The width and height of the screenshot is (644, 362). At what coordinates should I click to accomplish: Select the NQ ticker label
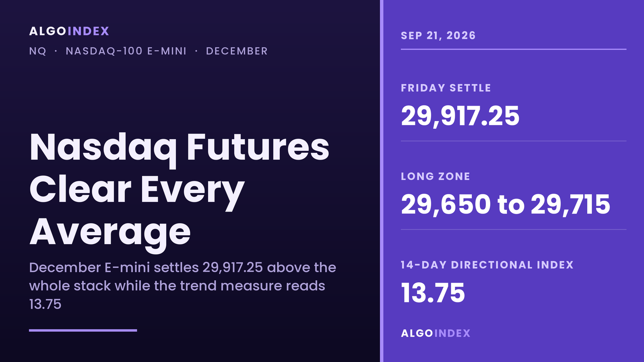(38, 51)
